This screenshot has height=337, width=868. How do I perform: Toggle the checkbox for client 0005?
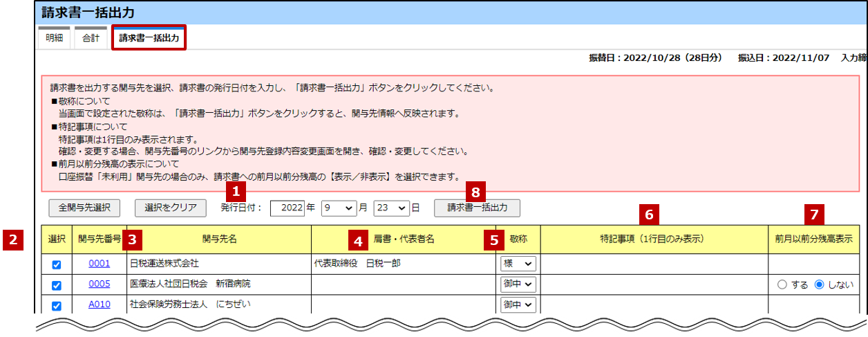point(56,284)
